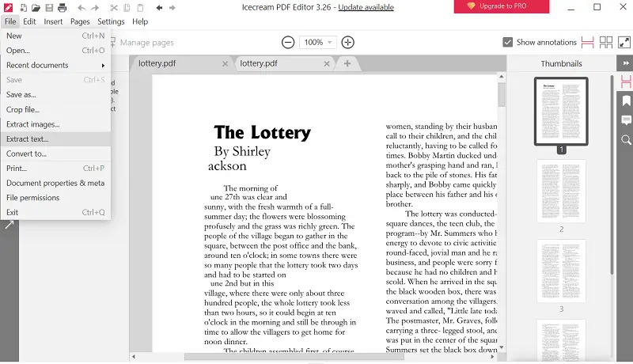The width and height of the screenshot is (633, 364).
Task: Open the Settings menu
Action: click(111, 22)
